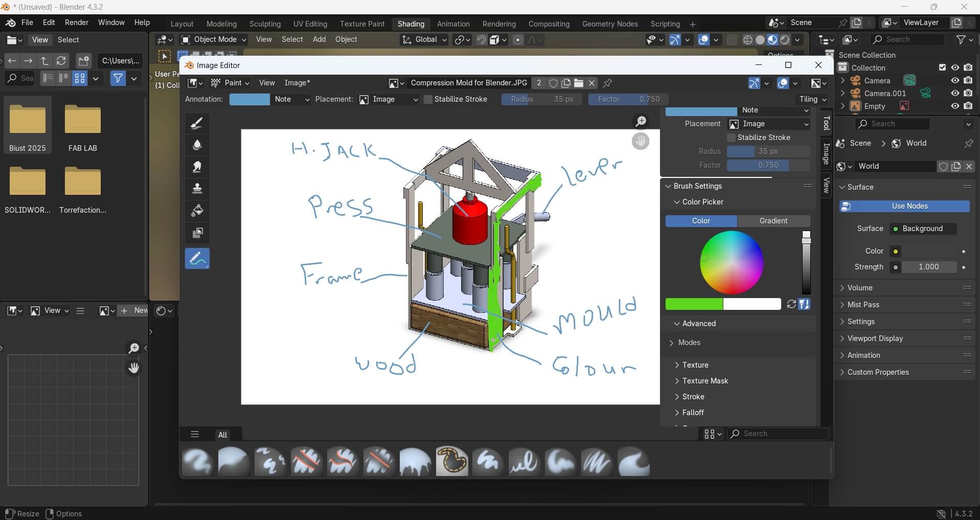Open the Biust 2025 folder

pos(28,126)
